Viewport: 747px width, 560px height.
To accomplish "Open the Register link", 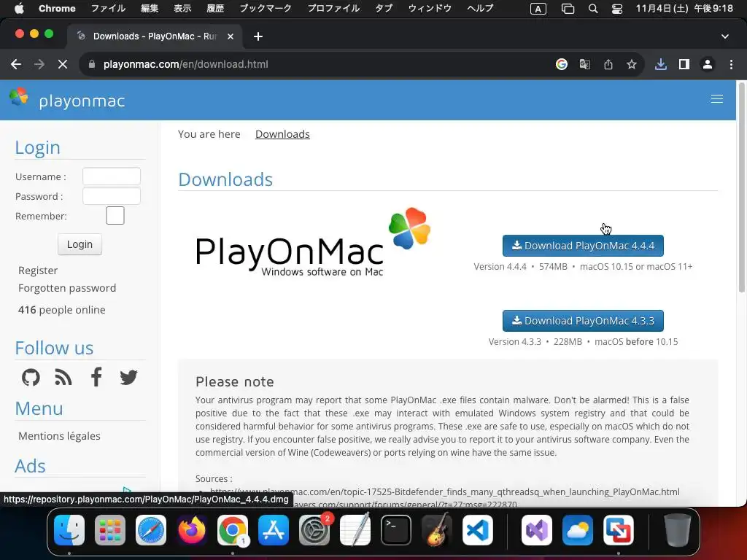I will coord(38,271).
